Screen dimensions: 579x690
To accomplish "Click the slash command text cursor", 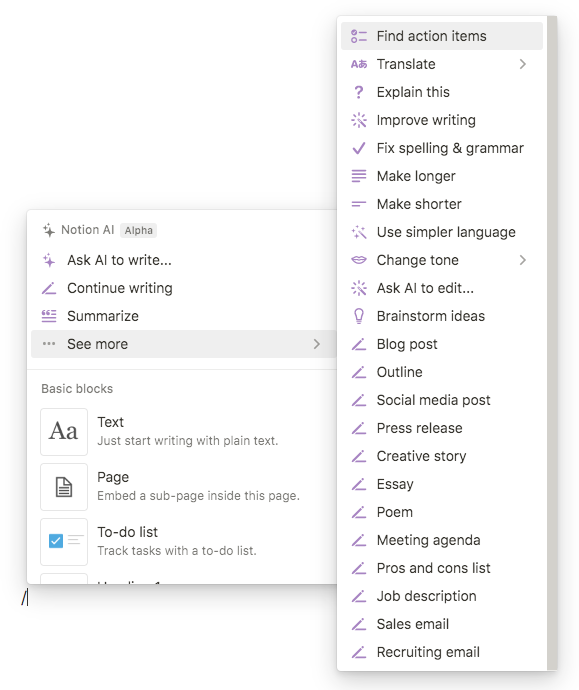I will [25, 597].
